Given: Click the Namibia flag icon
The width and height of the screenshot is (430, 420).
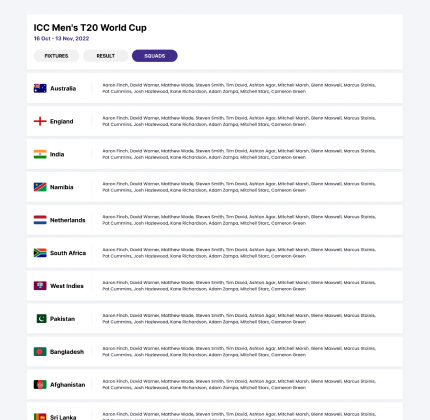Looking at the screenshot, I should [40, 187].
